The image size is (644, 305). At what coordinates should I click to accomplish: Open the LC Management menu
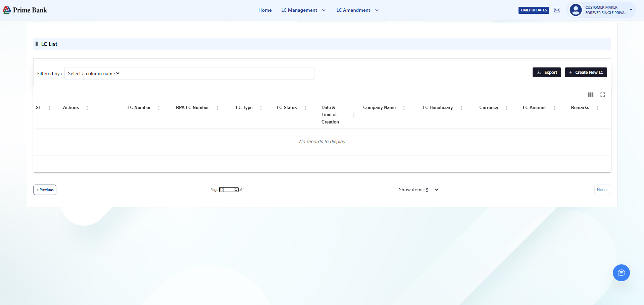[303, 10]
